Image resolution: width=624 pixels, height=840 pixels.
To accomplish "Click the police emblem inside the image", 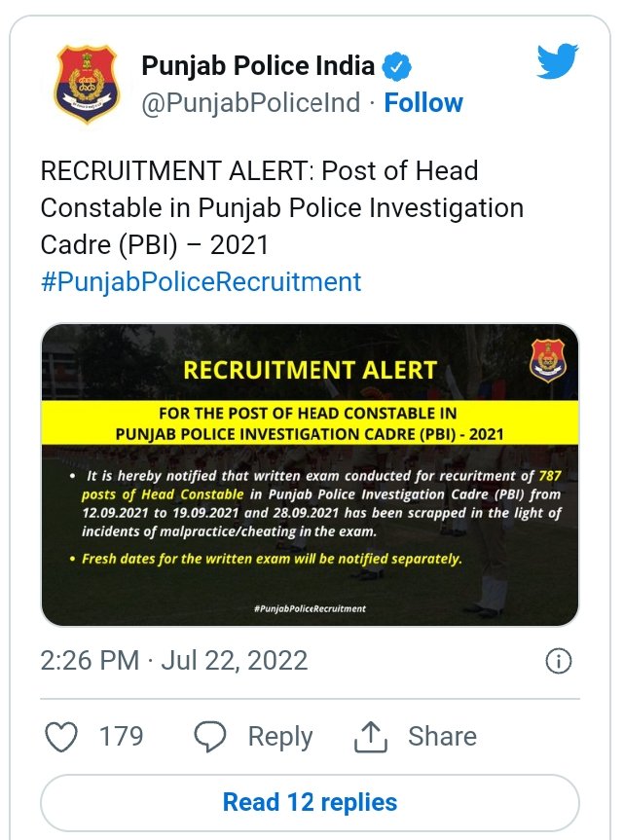I will coord(547,361).
